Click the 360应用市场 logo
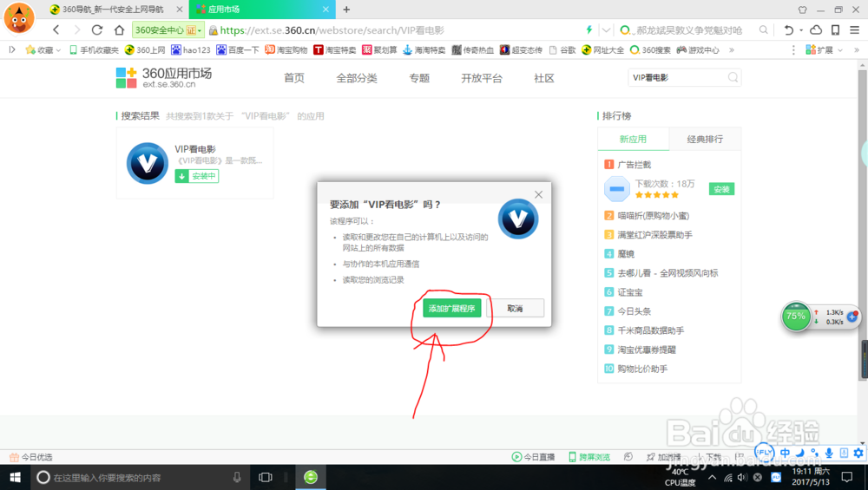 (164, 77)
